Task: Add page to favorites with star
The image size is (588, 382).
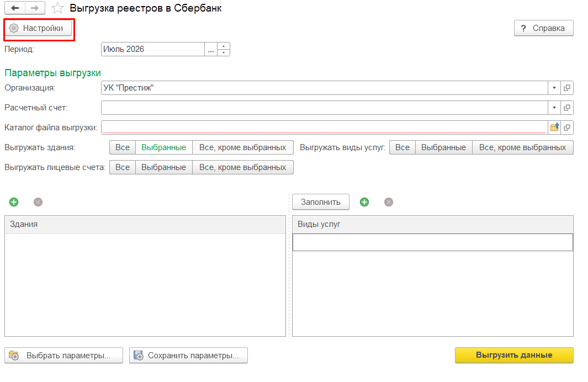Action: coord(57,8)
